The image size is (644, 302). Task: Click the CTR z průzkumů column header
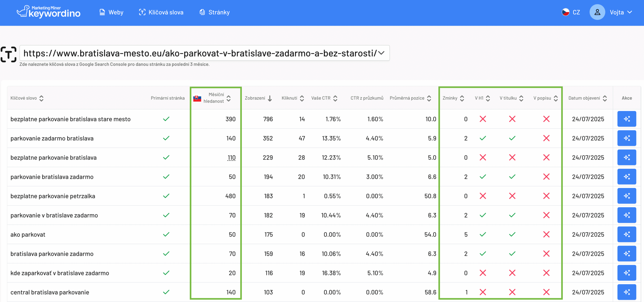(x=367, y=98)
